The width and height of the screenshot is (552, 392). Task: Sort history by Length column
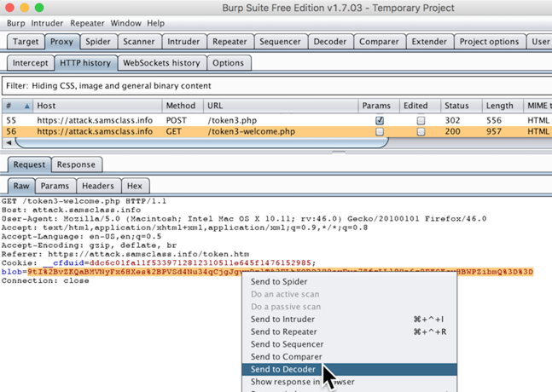click(x=502, y=106)
